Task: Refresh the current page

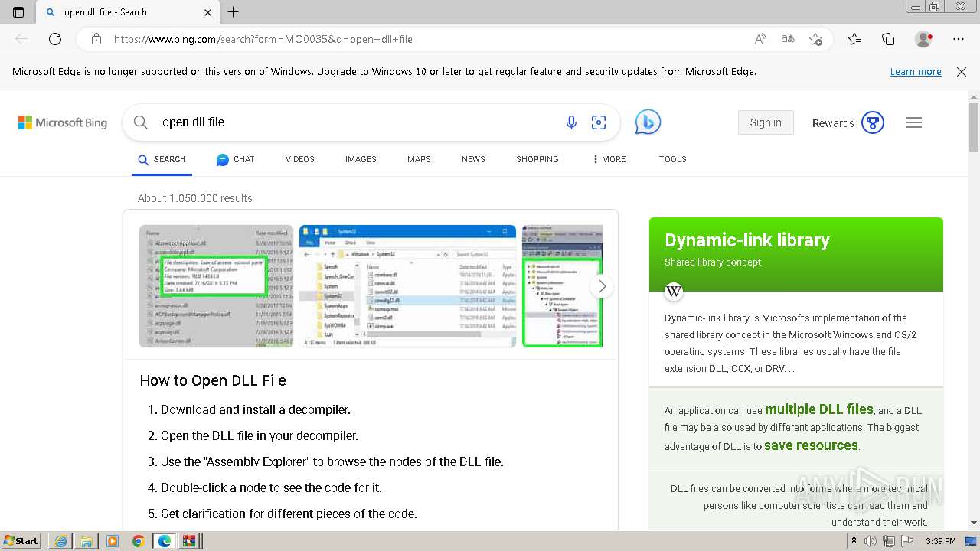Action: [x=55, y=39]
